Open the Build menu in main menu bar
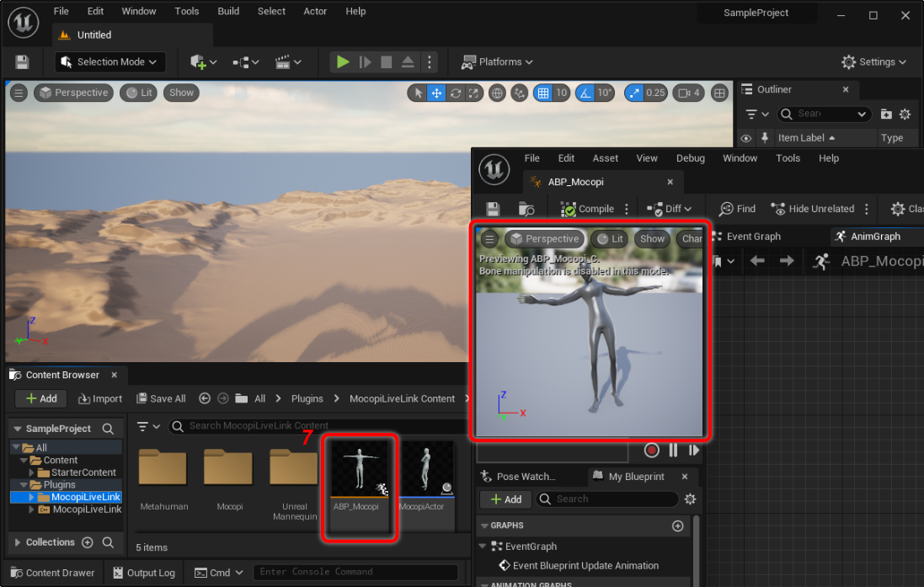This screenshot has height=587, width=924. click(228, 11)
